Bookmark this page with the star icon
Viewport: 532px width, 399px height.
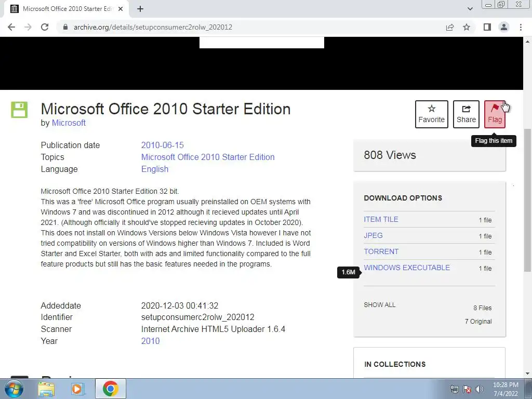467,27
